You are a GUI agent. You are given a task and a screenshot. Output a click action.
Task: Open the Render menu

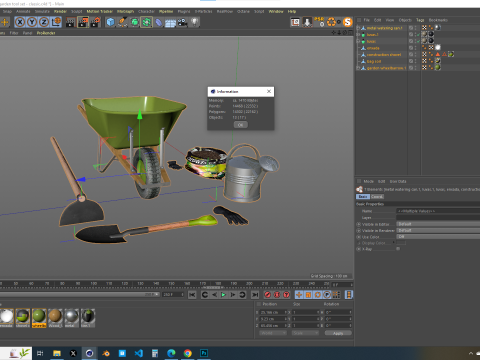pos(60,11)
